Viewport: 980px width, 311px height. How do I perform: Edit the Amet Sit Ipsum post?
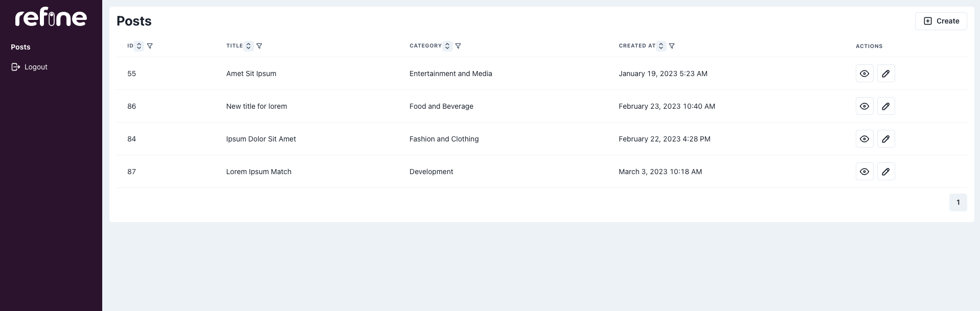coord(886,74)
